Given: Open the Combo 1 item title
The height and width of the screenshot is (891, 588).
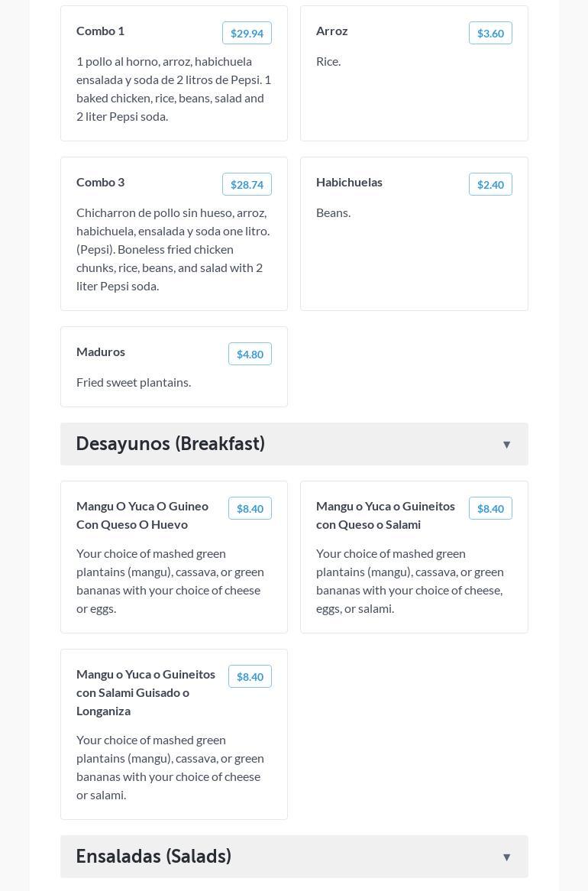Looking at the screenshot, I should 100,31.
